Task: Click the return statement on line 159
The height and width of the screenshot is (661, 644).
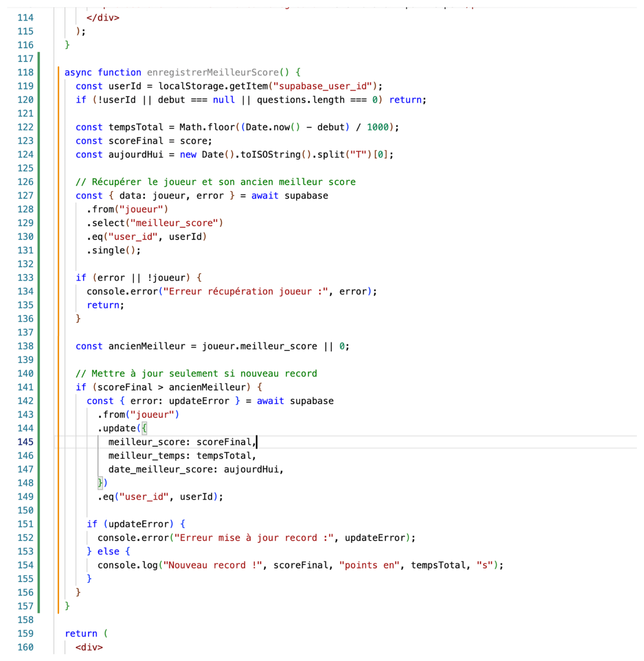Action: tap(81, 633)
